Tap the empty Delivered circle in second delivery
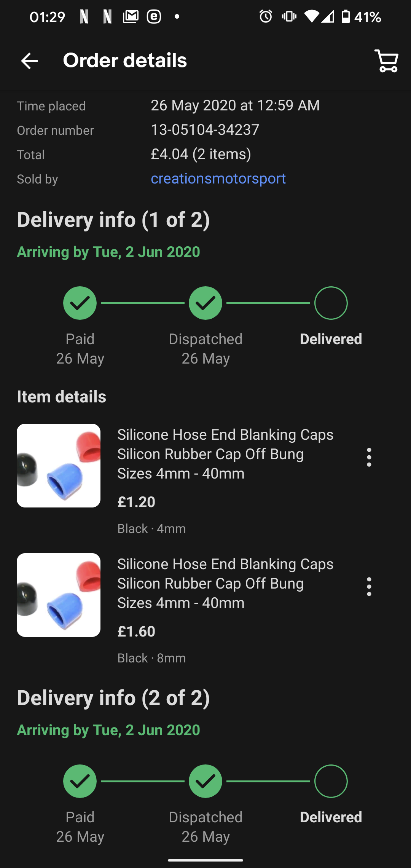This screenshot has width=411, height=868. [331, 781]
